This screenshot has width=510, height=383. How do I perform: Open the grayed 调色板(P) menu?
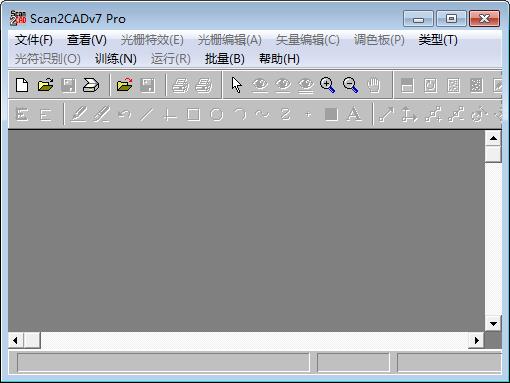pos(379,40)
